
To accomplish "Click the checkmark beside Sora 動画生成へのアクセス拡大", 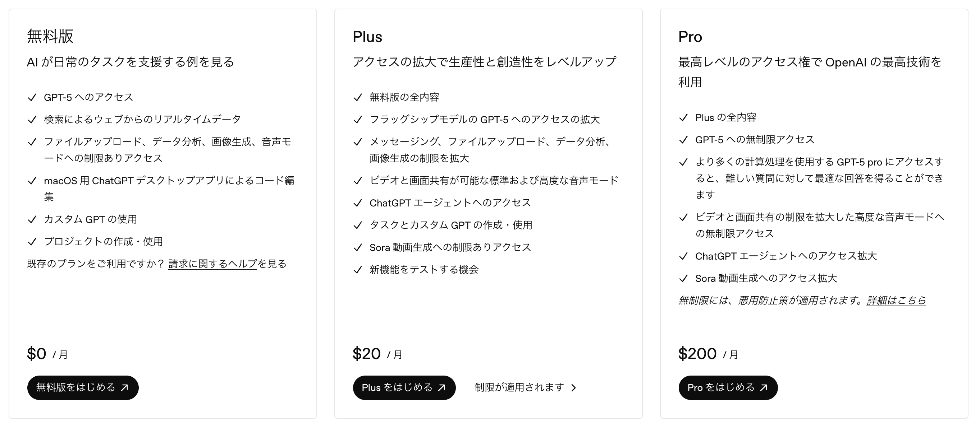I will [683, 279].
